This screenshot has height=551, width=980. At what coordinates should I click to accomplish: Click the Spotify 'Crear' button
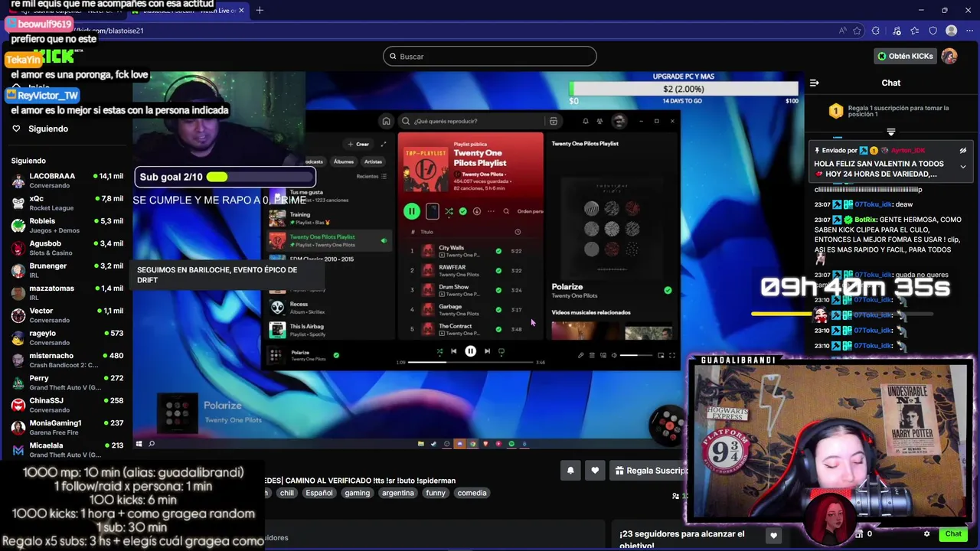point(358,144)
